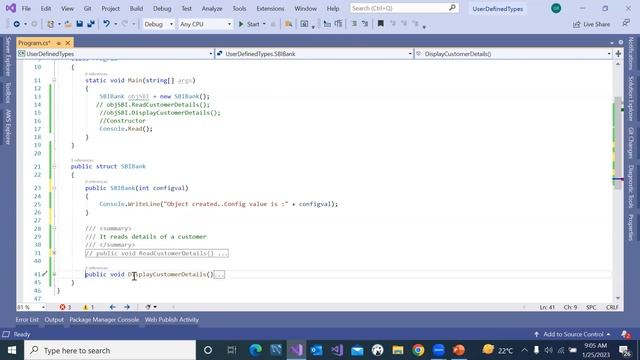Open the Debug menu
This screenshot has height=360, width=640.
point(162,8)
